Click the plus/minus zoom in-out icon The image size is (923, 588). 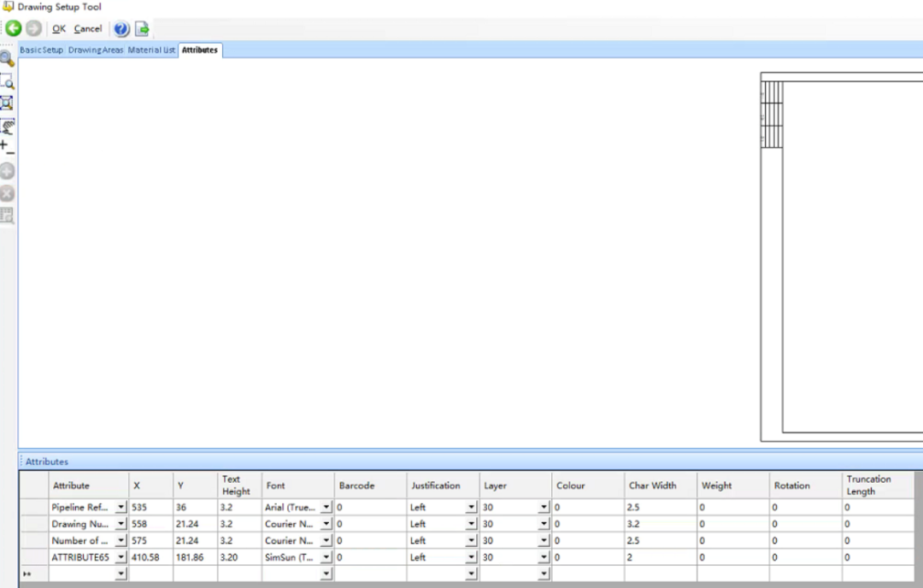click(x=7, y=147)
